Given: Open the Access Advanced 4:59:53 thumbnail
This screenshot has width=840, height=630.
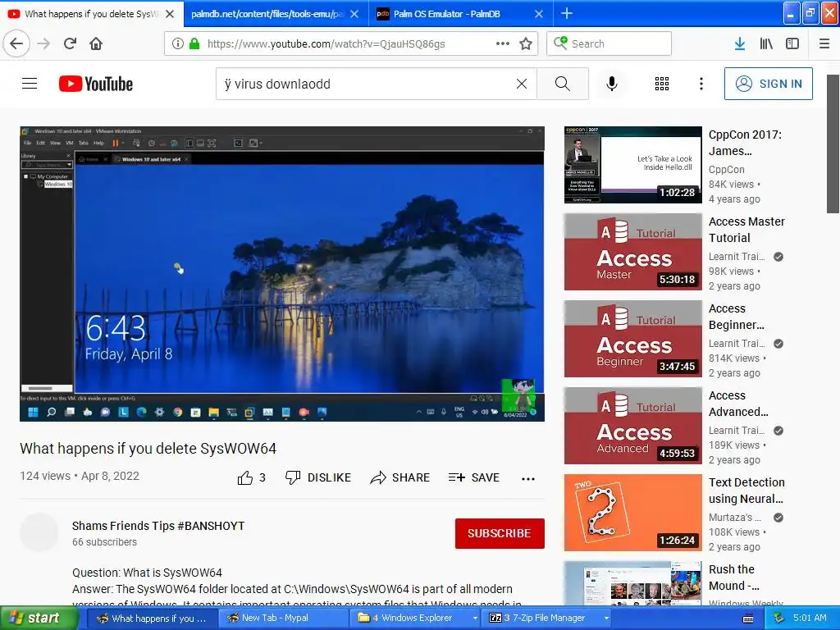Looking at the screenshot, I should (x=632, y=426).
